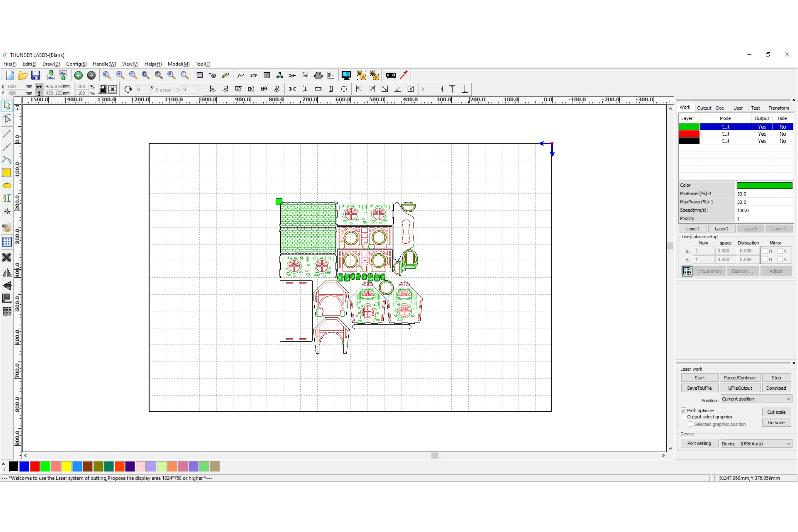Click the Import icon with the green down arrow
798x532 pixels.
pos(51,75)
